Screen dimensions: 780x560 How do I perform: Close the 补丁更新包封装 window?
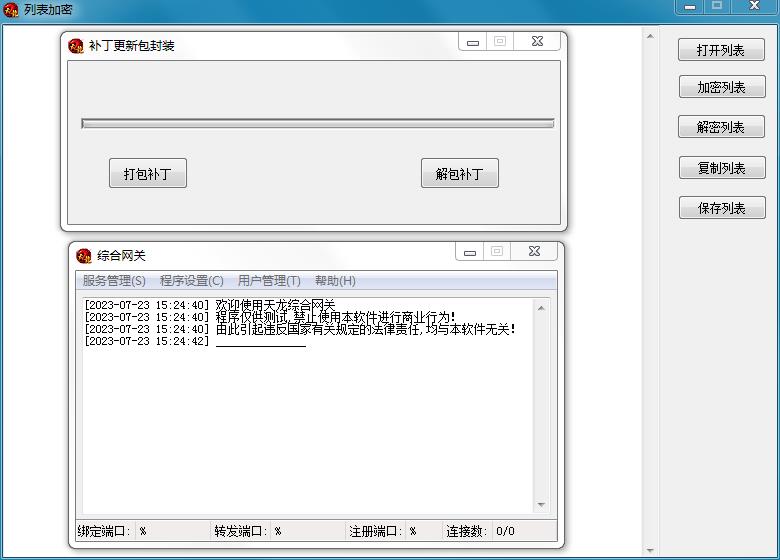click(537, 42)
